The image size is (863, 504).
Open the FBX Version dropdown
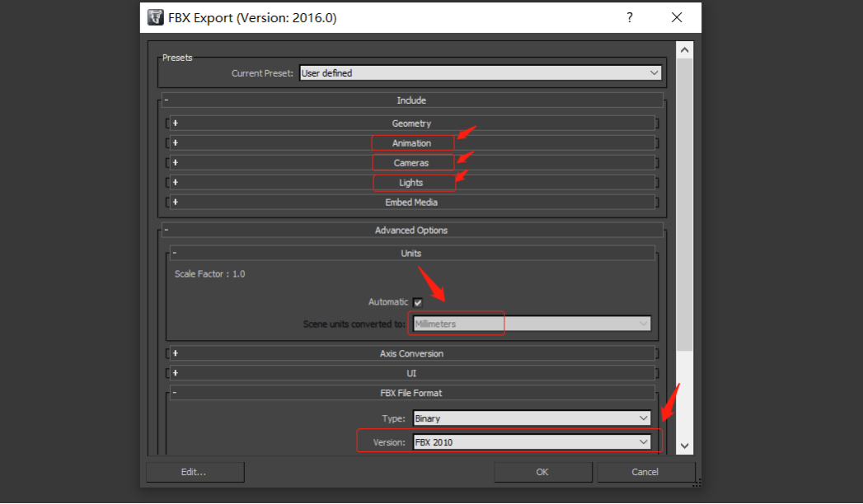pos(532,442)
